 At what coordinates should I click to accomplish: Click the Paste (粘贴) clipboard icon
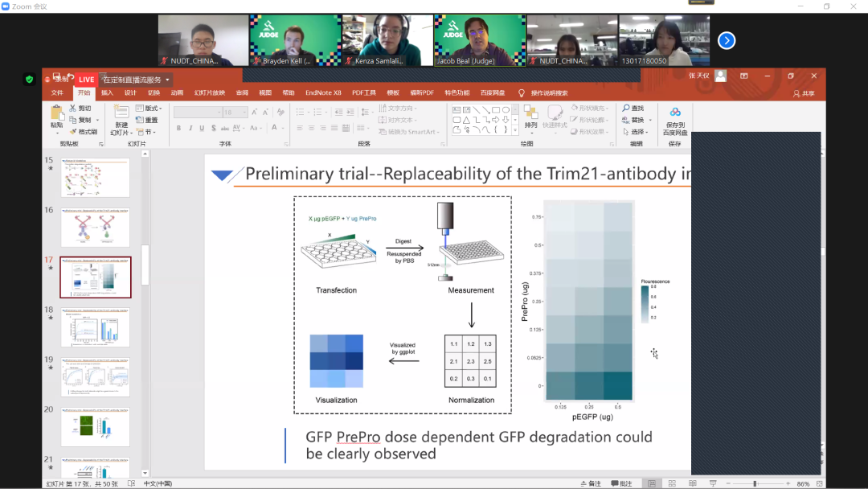pos(56,113)
